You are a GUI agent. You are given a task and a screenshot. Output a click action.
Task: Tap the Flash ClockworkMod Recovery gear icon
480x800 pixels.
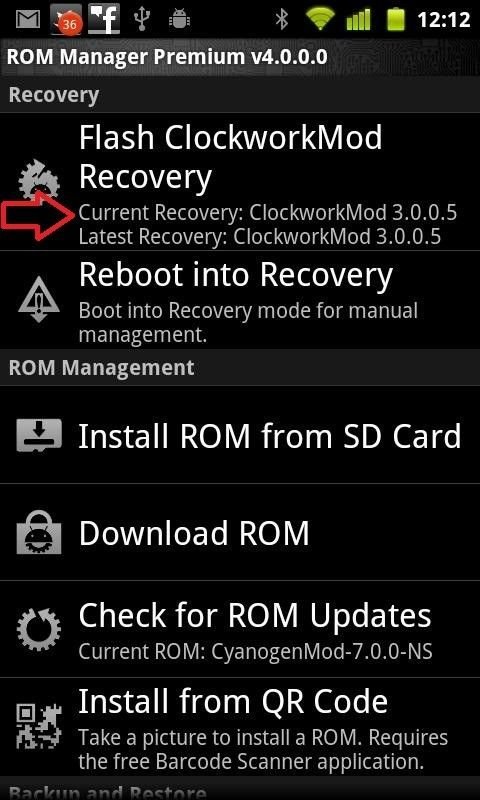(39, 180)
